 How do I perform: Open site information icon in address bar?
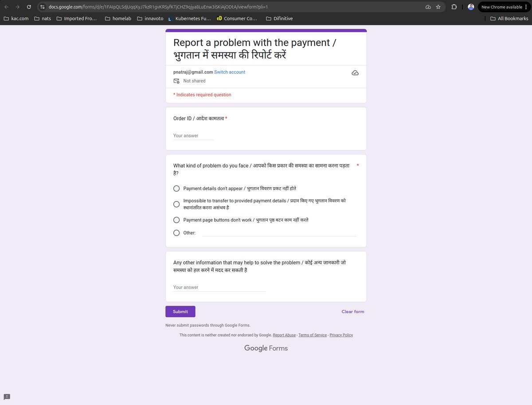click(x=42, y=7)
